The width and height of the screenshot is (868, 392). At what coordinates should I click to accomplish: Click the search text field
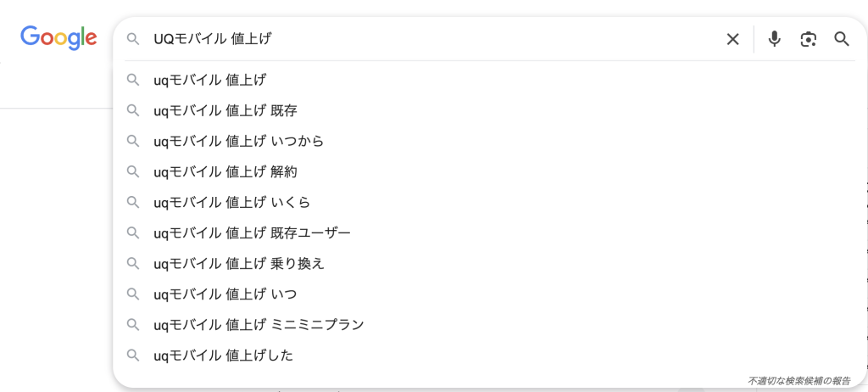(424, 39)
